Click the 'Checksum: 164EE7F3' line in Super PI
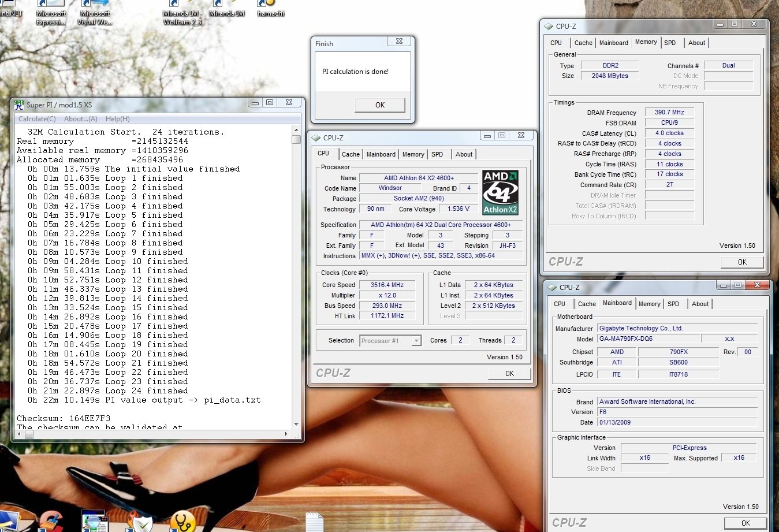Screen dimensions: 779x532 pyautogui.click(x=64, y=418)
